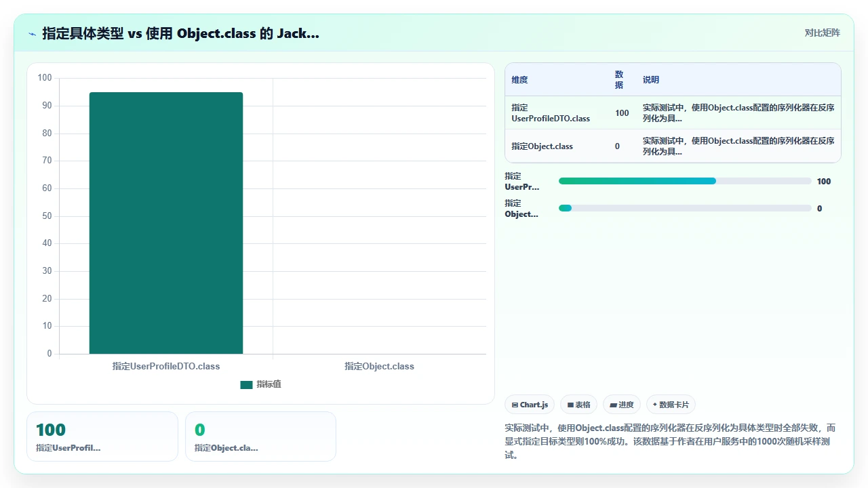Click the 100 value beside the first progress bar
The image size is (868, 488).
(824, 181)
